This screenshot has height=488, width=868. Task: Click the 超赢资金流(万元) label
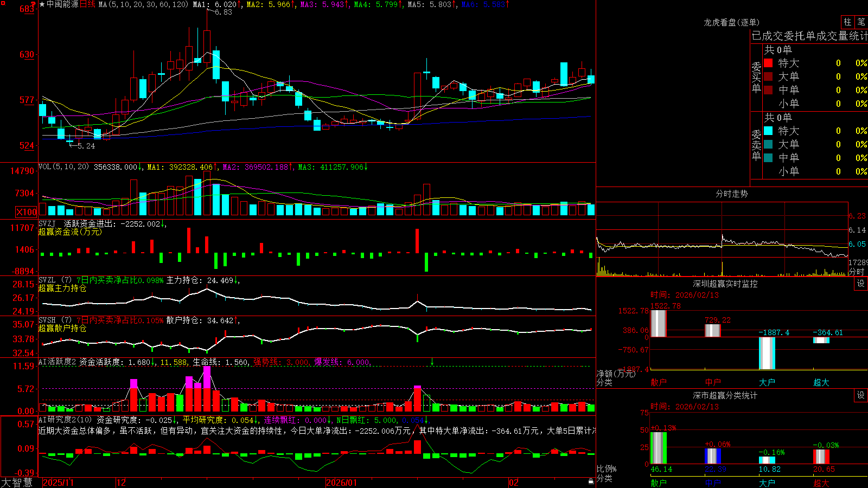(70, 232)
